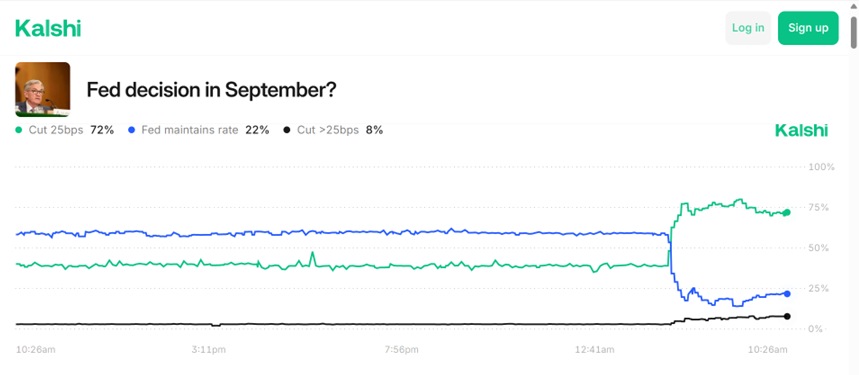The width and height of the screenshot is (859, 375).
Task: Open the Log in button
Action: pyautogui.click(x=748, y=28)
